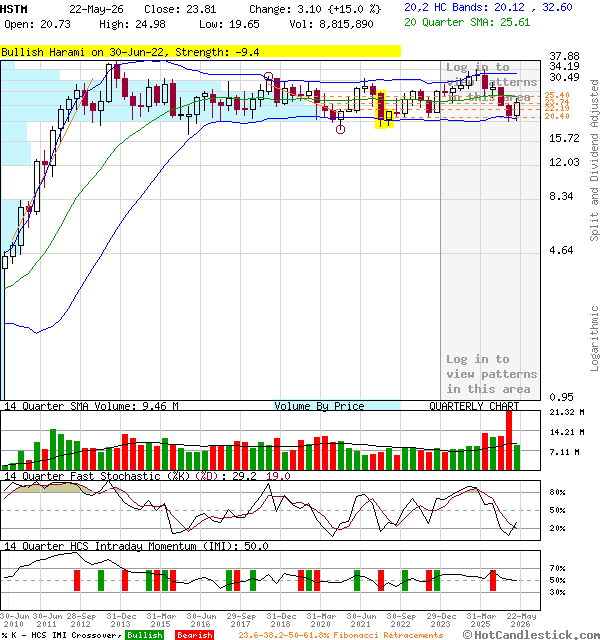Image resolution: width=600 pixels, height=640 pixels.
Task: Click the green Bullish legend box
Action: coord(145,635)
